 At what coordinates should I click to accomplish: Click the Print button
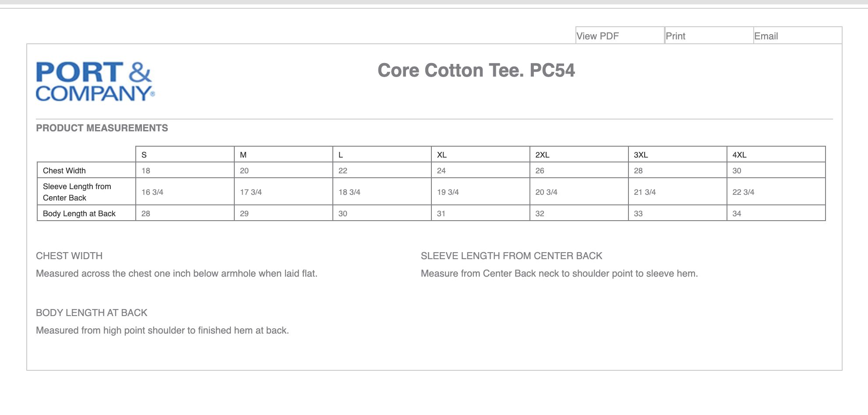point(709,36)
